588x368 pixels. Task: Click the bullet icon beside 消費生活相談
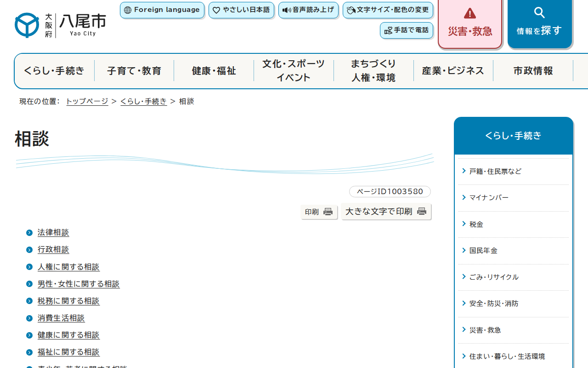(29, 318)
